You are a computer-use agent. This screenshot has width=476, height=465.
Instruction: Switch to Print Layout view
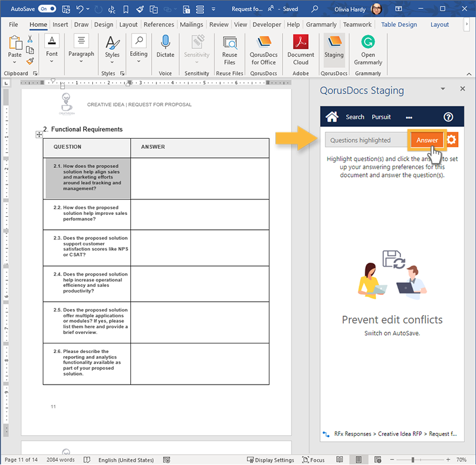(359, 460)
